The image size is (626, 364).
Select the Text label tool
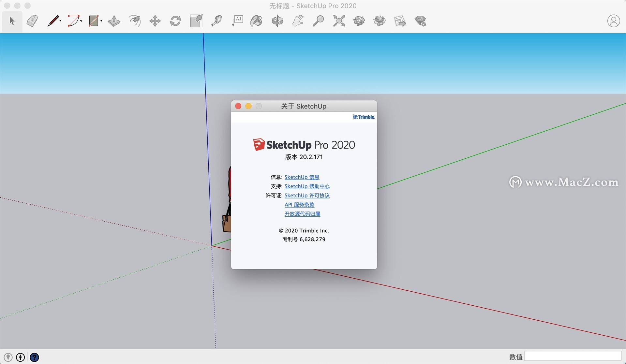point(237,21)
